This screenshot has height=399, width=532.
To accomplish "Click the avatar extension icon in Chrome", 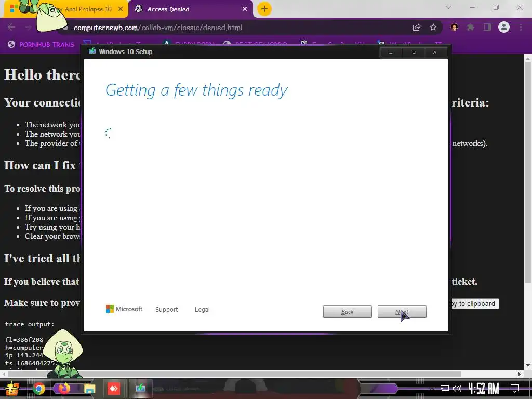I will pyautogui.click(x=454, y=27).
